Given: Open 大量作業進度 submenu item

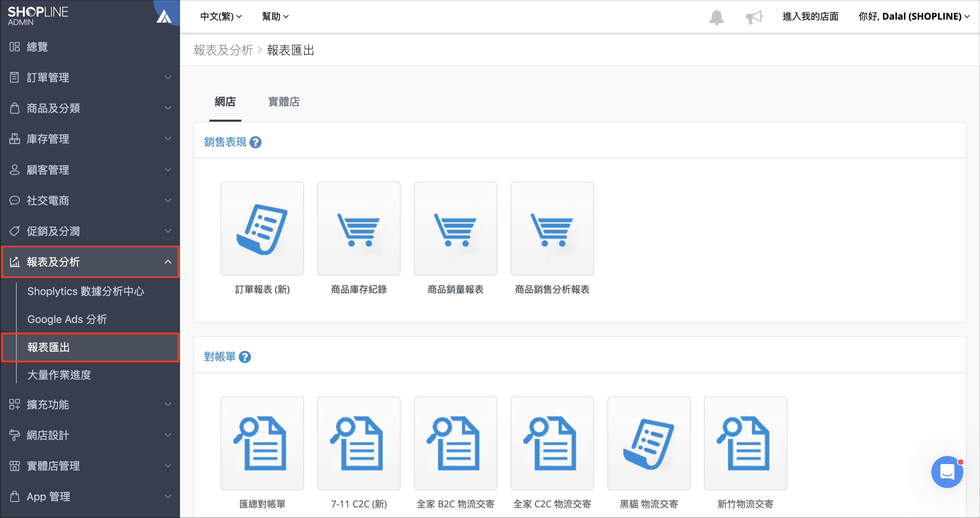Looking at the screenshot, I should [x=59, y=375].
